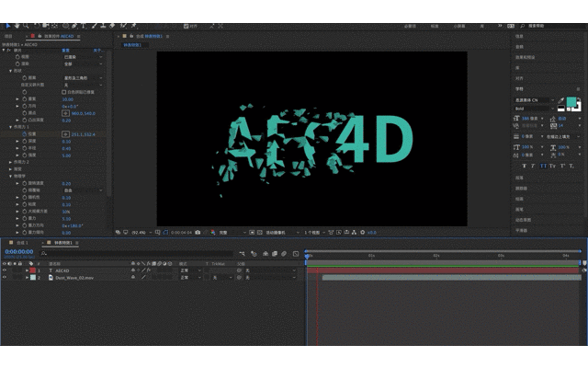Toggle stopwatch beside the 10.00 value

click(x=25, y=99)
